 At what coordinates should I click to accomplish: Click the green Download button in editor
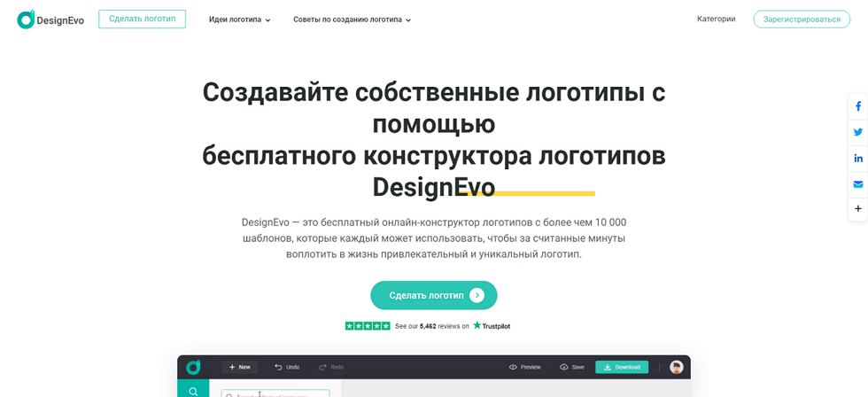(622, 367)
